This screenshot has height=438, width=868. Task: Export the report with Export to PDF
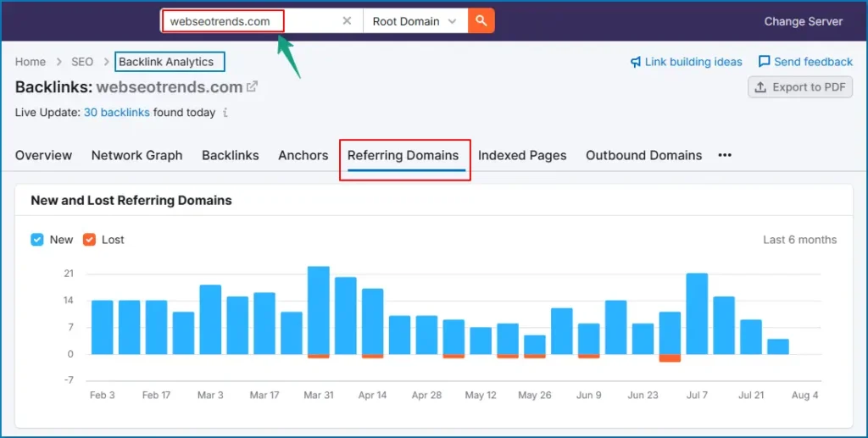[800, 87]
